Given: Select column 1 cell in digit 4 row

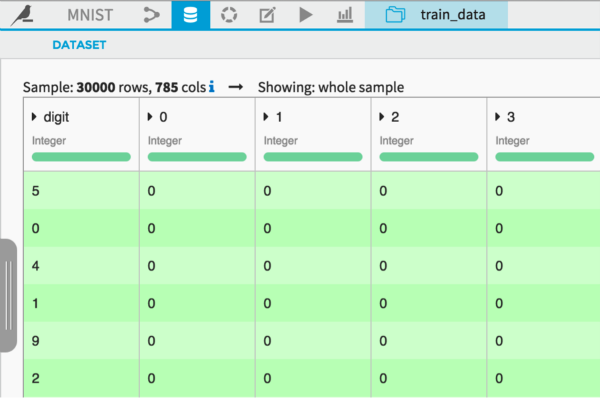Looking at the screenshot, I should pyautogui.click(x=313, y=266).
